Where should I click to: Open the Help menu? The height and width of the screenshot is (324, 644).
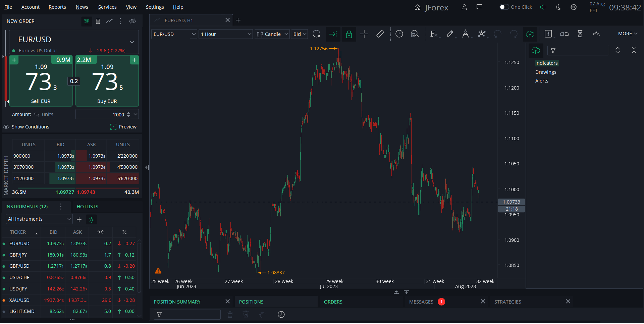click(178, 7)
